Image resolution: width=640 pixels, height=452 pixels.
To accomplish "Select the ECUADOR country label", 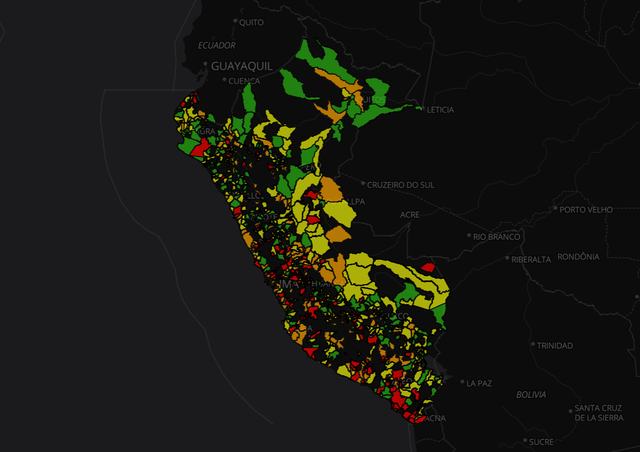I will point(217,45).
